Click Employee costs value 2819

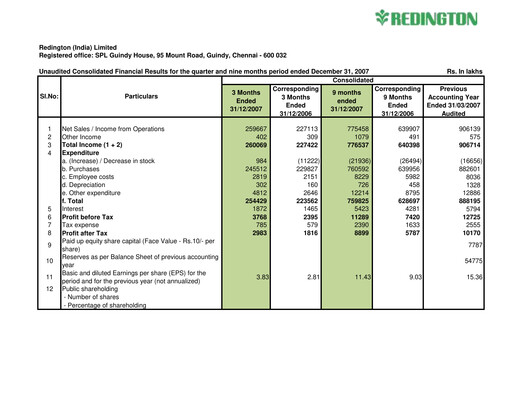[260, 177]
